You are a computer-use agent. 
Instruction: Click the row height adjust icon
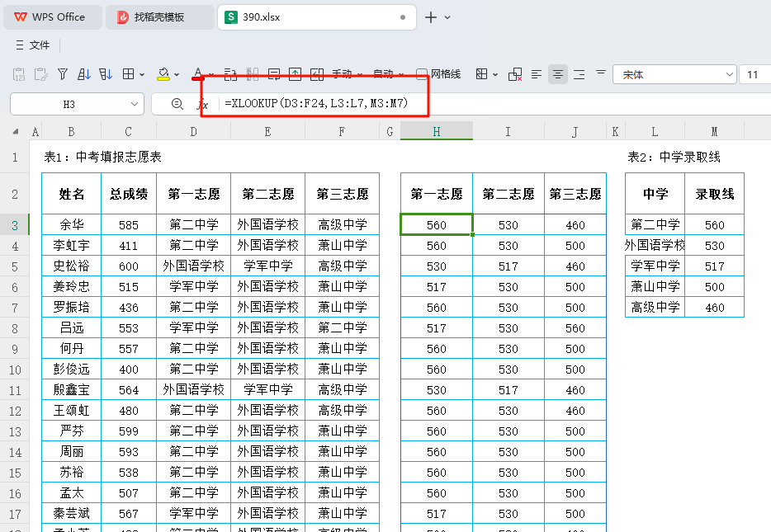(x=274, y=74)
